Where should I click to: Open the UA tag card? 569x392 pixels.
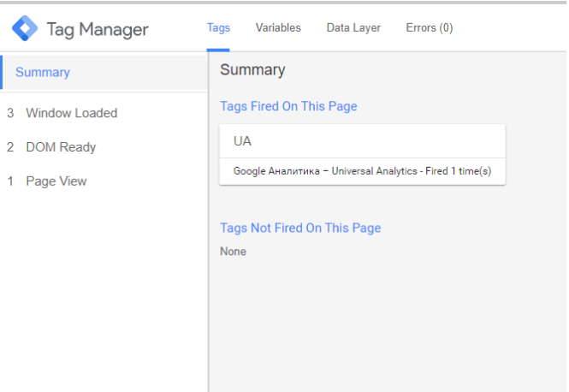click(362, 141)
